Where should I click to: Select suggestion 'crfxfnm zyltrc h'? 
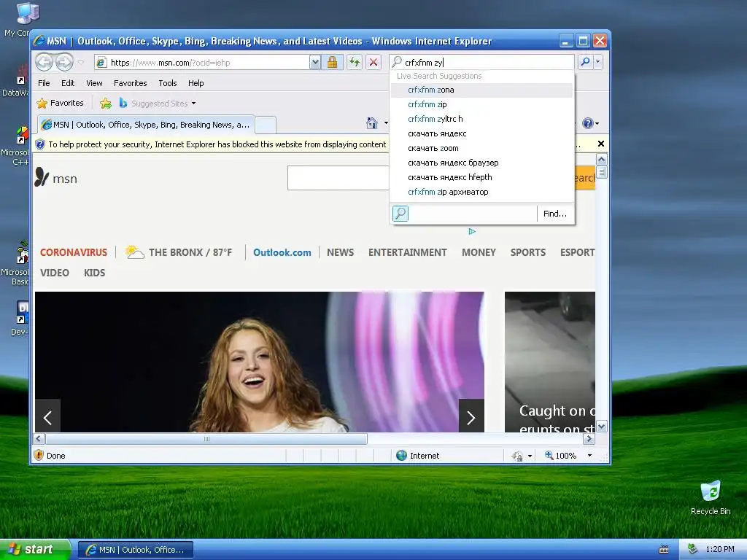(481, 119)
